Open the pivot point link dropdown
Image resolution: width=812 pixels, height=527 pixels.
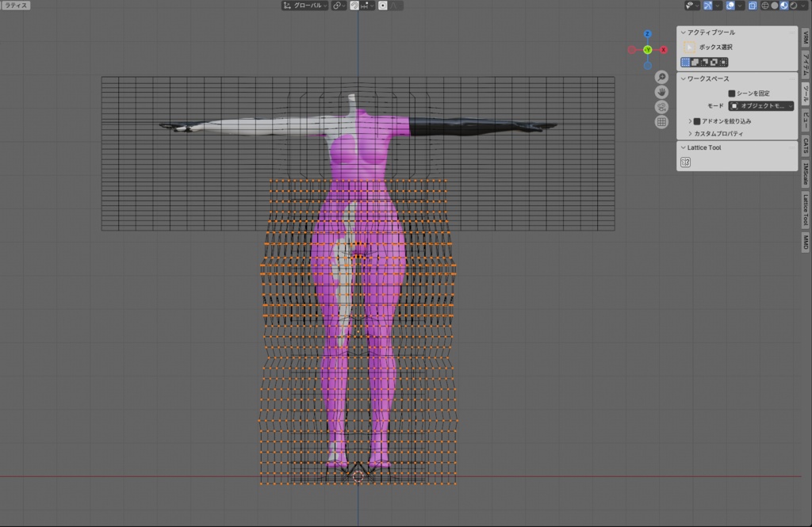339,6
